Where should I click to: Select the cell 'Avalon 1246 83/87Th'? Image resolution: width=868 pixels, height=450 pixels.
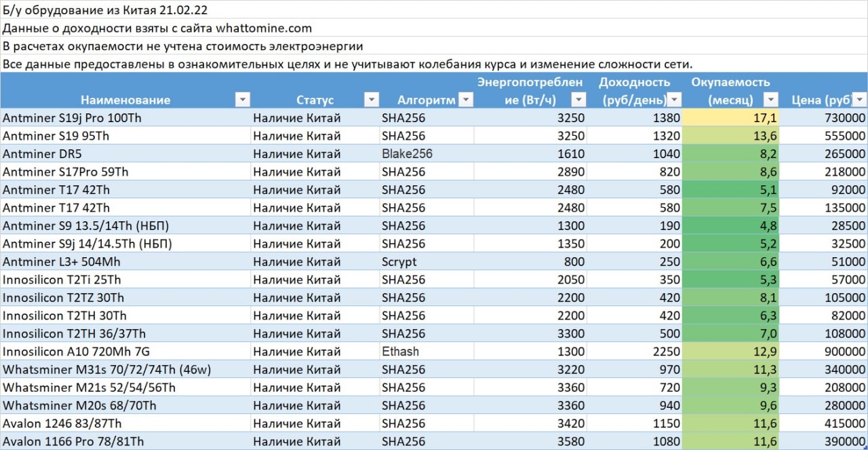point(125,424)
